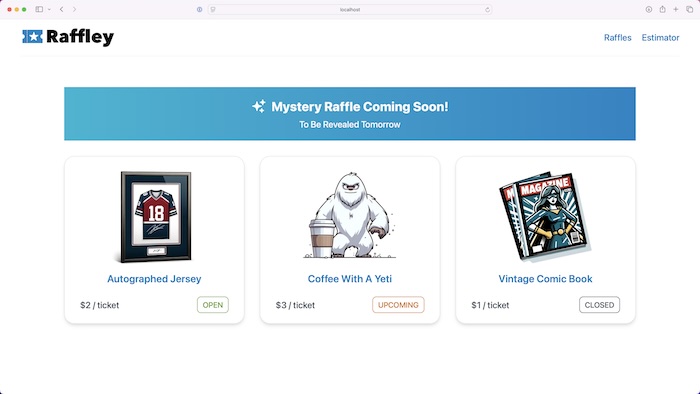Image resolution: width=700 pixels, height=394 pixels.
Task: Show the tab overview icon
Action: 690,9
